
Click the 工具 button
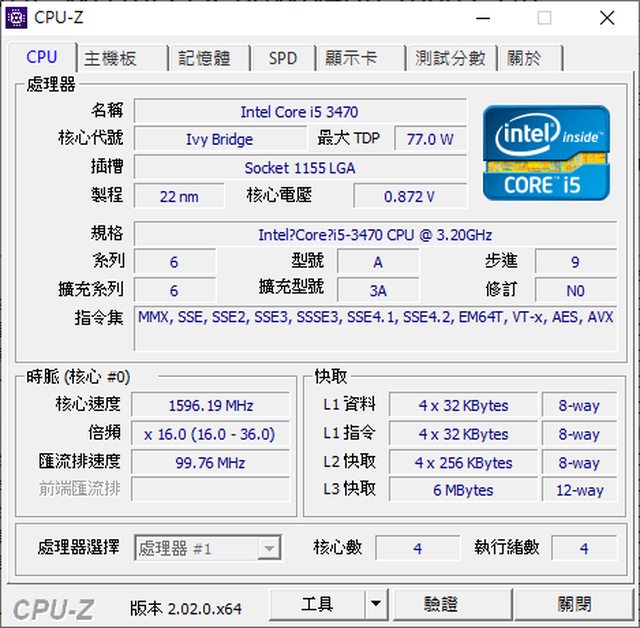pyautogui.click(x=317, y=604)
